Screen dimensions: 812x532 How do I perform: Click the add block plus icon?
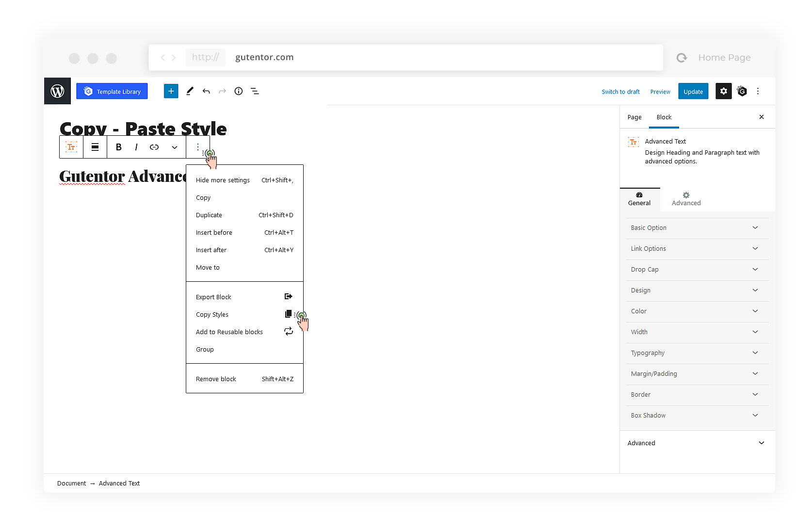click(x=171, y=91)
